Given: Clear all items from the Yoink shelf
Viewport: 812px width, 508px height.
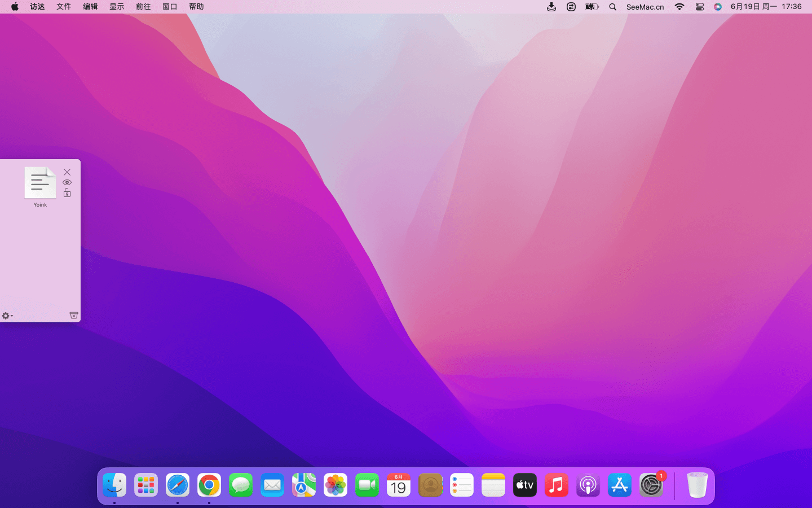Looking at the screenshot, I should coord(74,316).
